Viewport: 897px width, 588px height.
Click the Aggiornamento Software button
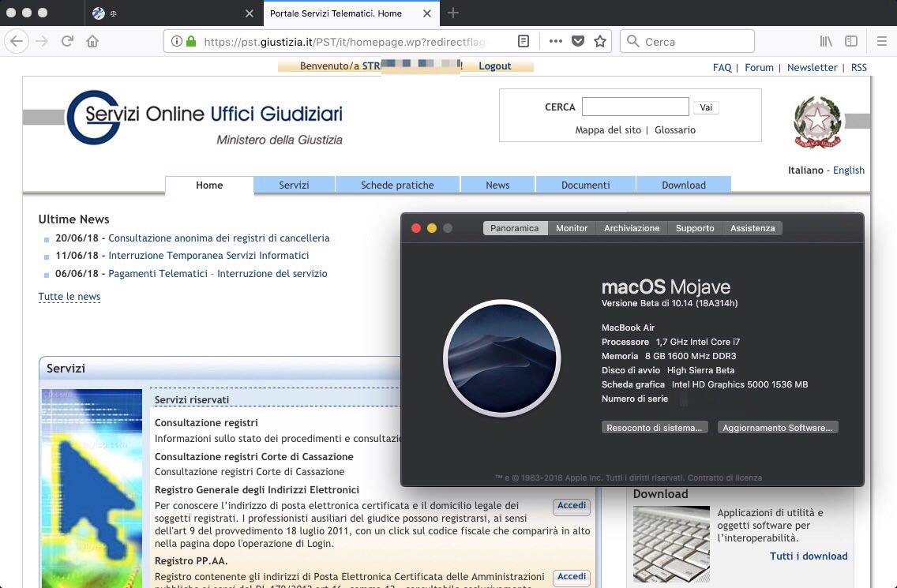pyautogui.click(x=778, y=428)
